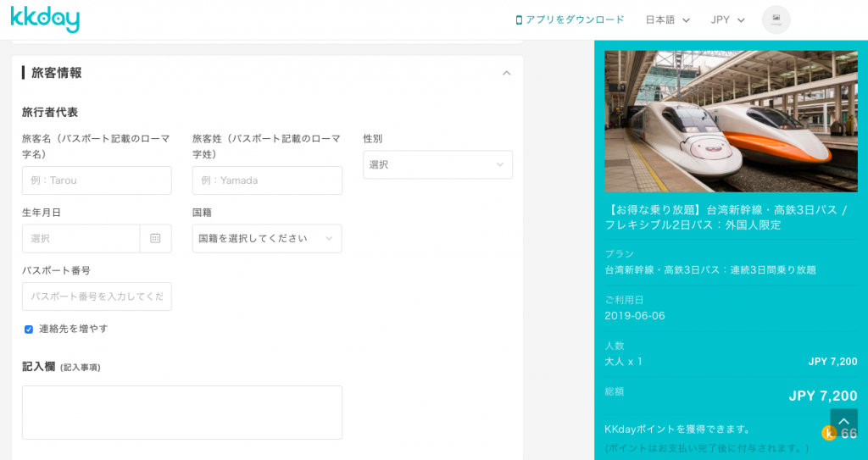Image resolution: width=868 pixels, height=460 pixels.
Task: Click the 旅客姓 last name field
Action: coord(267,180)
